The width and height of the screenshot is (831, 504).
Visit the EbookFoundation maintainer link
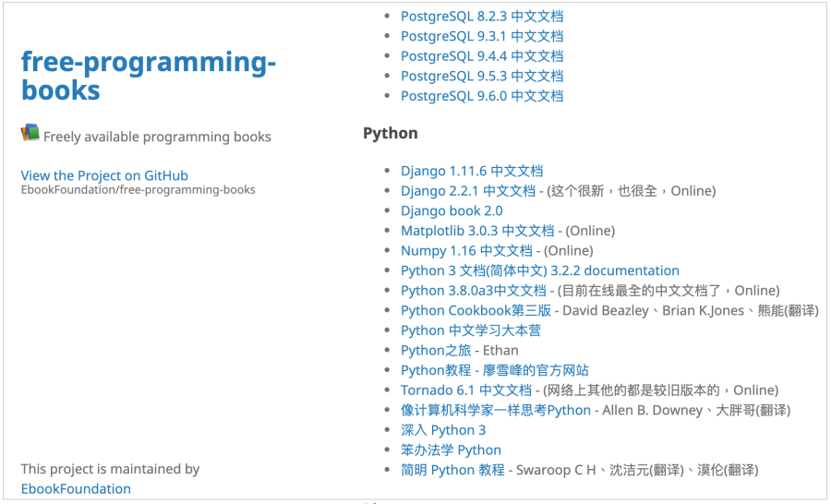76,488
